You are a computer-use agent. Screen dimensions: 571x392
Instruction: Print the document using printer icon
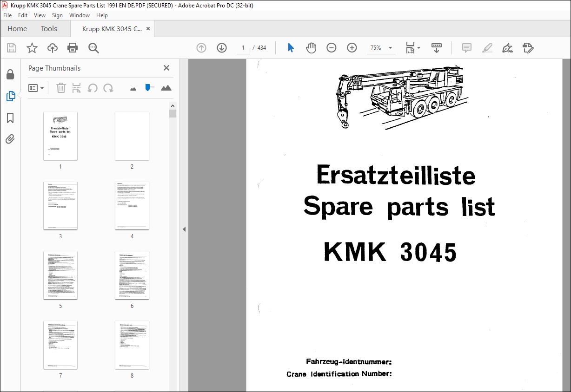73,48
